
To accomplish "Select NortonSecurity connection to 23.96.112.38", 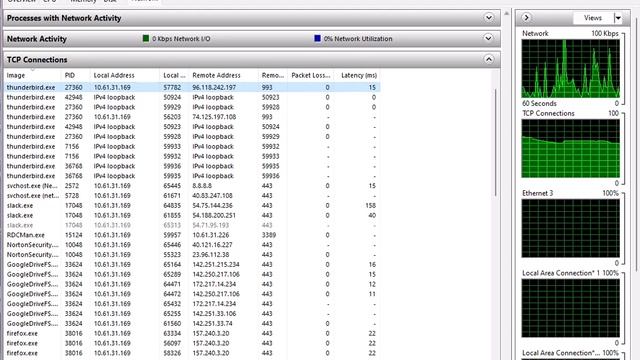I will pos(192,255).
